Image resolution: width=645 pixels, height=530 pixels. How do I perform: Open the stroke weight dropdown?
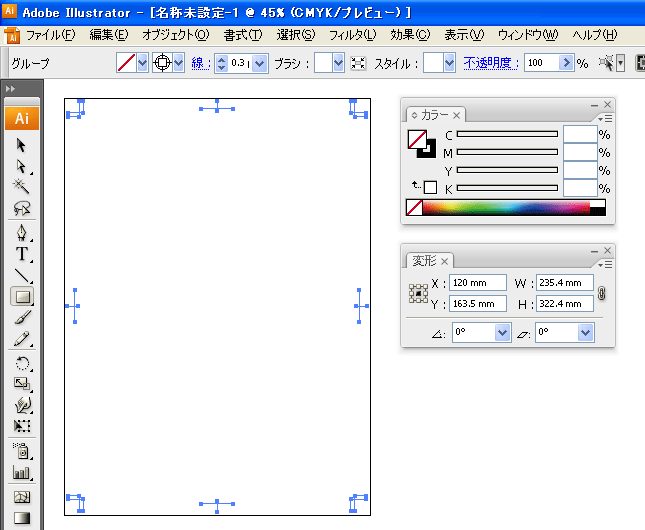[260, 63]
